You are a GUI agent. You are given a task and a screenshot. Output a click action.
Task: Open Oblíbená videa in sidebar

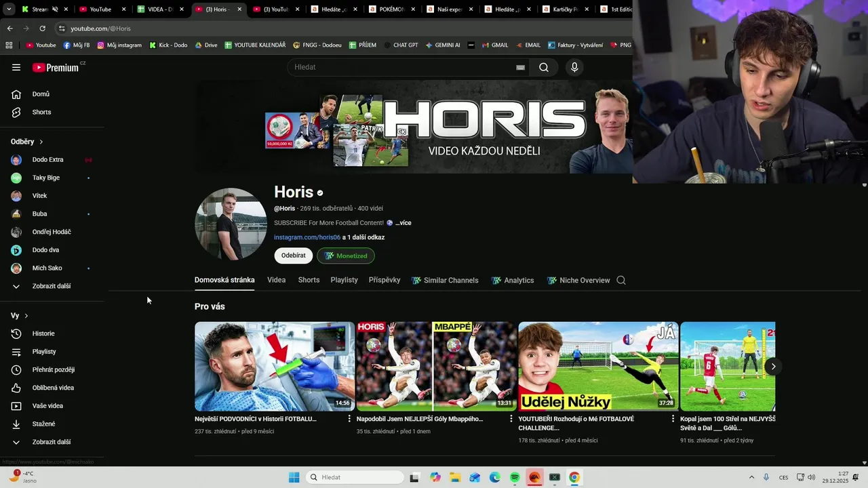pyautogui.click(x=52, y=388)
